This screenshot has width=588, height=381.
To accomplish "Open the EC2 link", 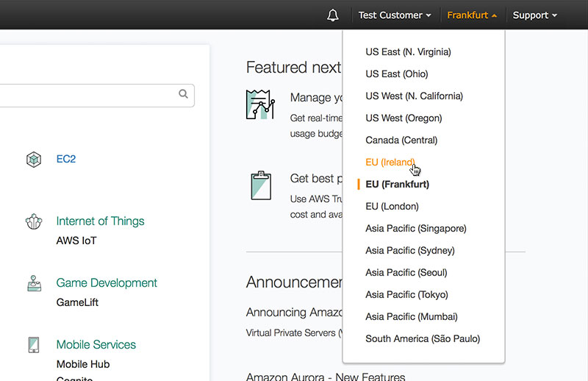I will (x=66, y=159).
